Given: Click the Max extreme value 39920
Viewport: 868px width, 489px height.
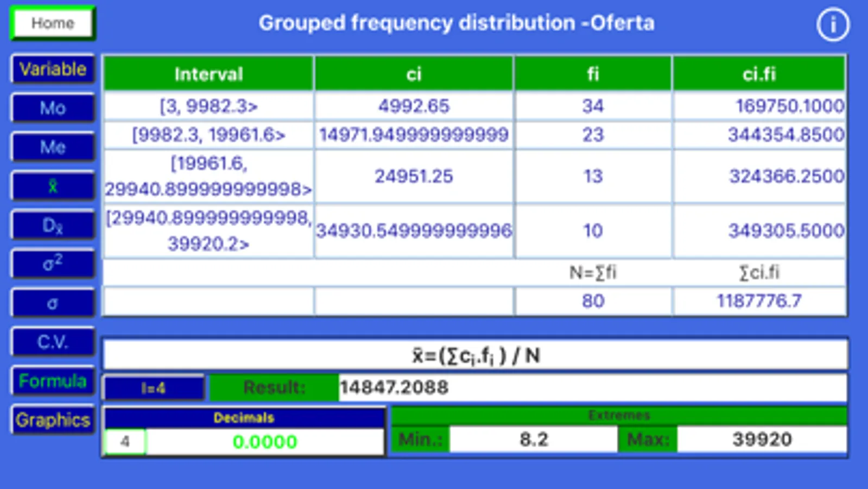Looking at the screenshot, I should [x=762, y=439].
